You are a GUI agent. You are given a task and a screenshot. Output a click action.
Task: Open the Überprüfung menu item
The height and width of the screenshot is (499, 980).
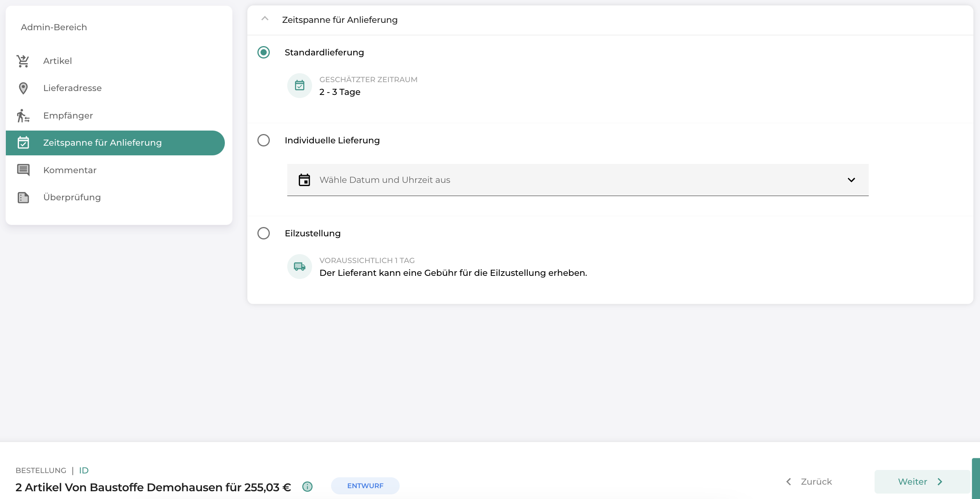point(116,198)
